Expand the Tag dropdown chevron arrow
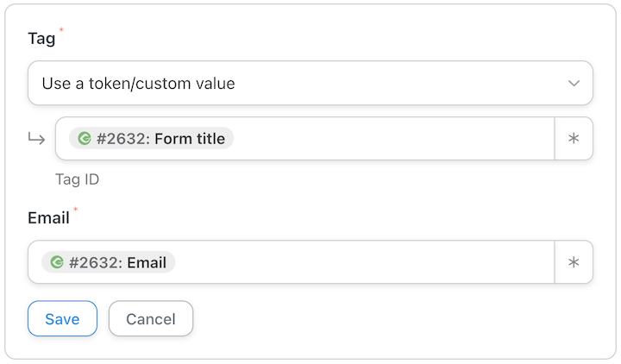 click(574, 83)
